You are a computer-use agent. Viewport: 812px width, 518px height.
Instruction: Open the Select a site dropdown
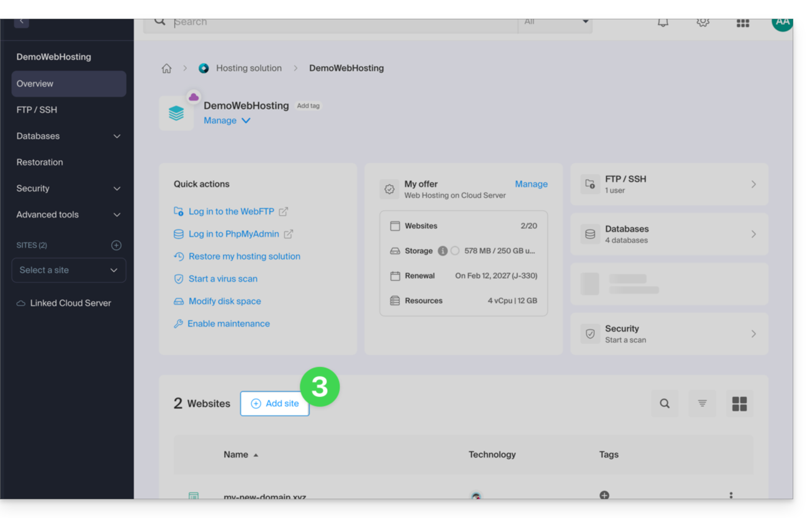click(x=69, y=270)
